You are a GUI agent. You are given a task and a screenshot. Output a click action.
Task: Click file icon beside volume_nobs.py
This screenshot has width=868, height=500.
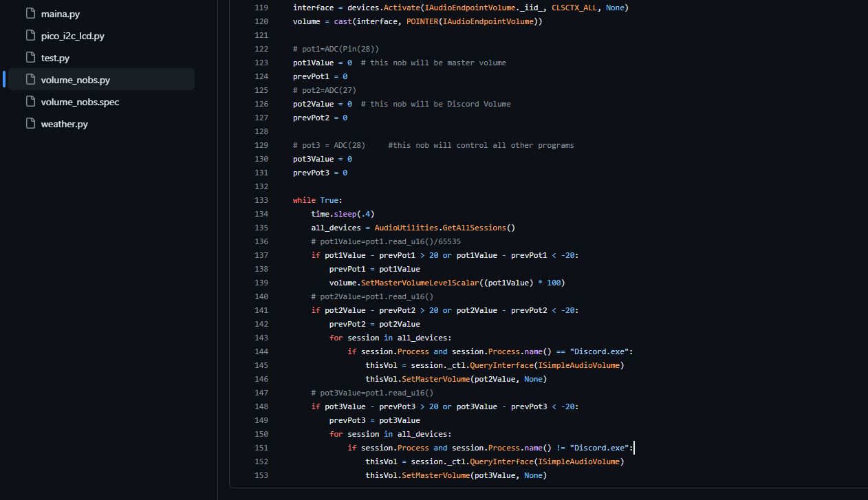[x=30, y=79]
